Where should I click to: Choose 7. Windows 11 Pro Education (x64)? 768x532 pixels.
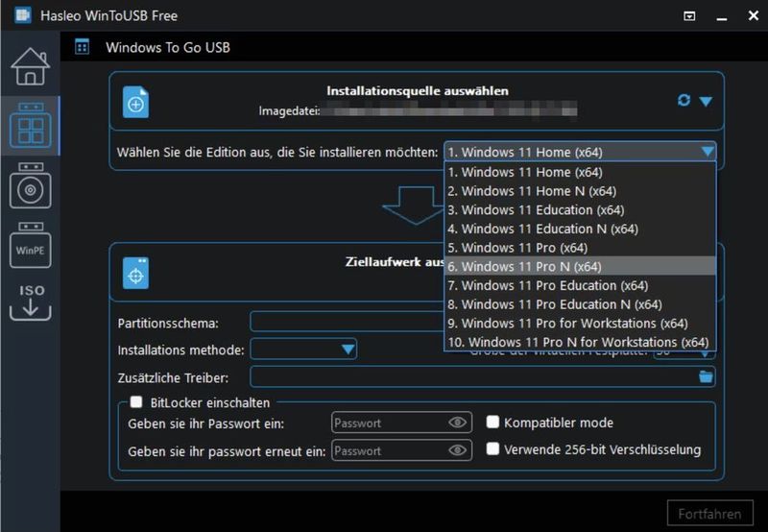[x=580, y=285]
